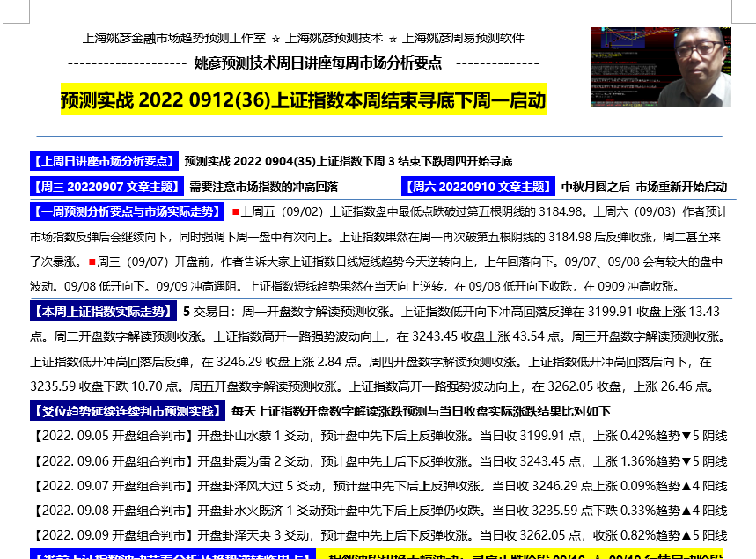
Task: Click header text 上海姚彦金融市场趋势预测工作室
Action: 173,39
